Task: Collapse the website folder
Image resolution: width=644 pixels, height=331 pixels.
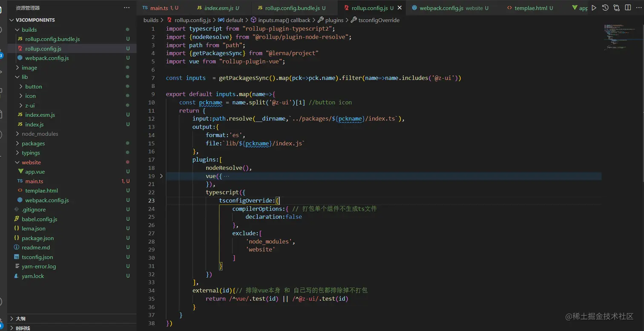Action: point(17,162)
